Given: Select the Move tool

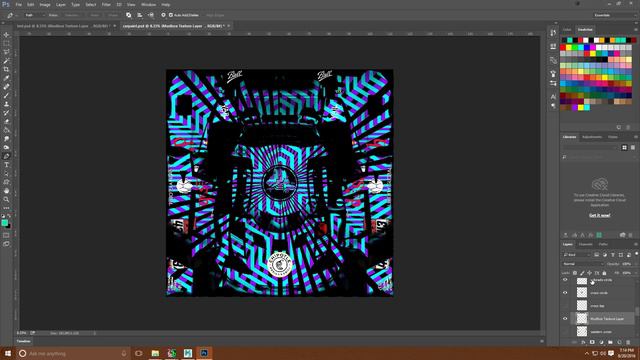Looking at the screenshot, I should tap(7, 35).
